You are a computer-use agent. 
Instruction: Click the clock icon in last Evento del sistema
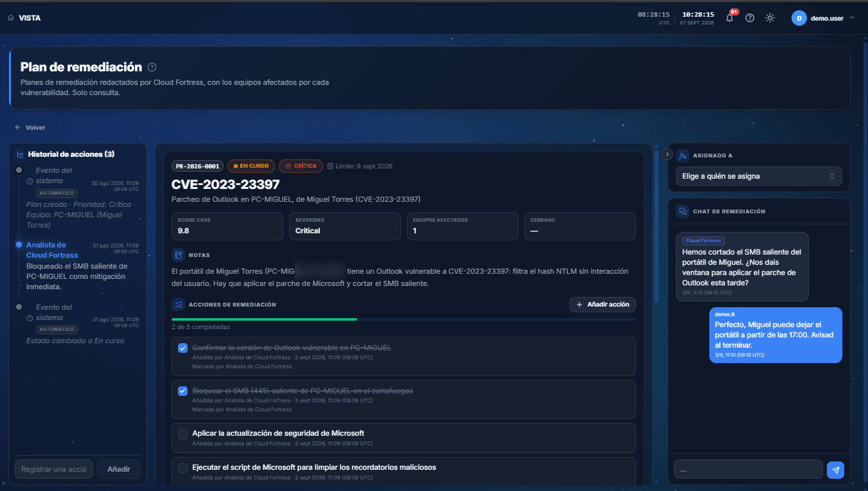click(x=30, y=318)
